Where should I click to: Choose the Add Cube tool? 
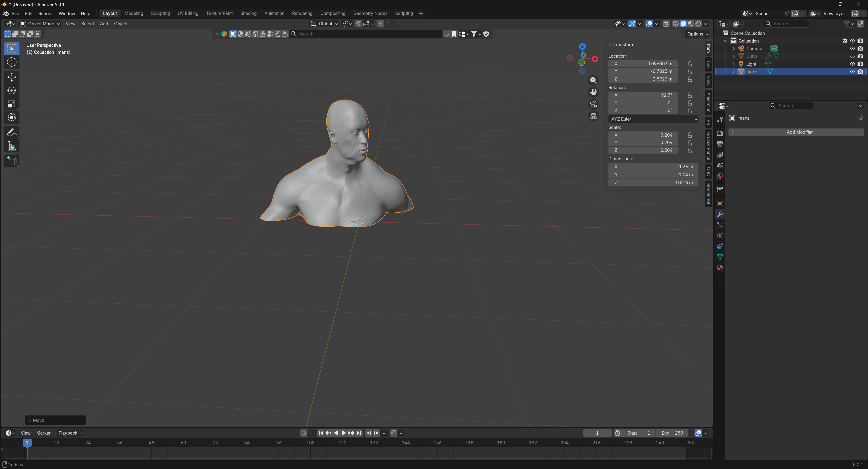[x=12, y=161]
